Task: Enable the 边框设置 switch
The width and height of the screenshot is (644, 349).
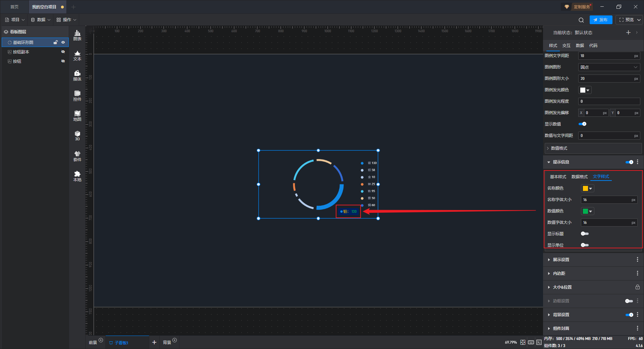Action: click(629, 301)
